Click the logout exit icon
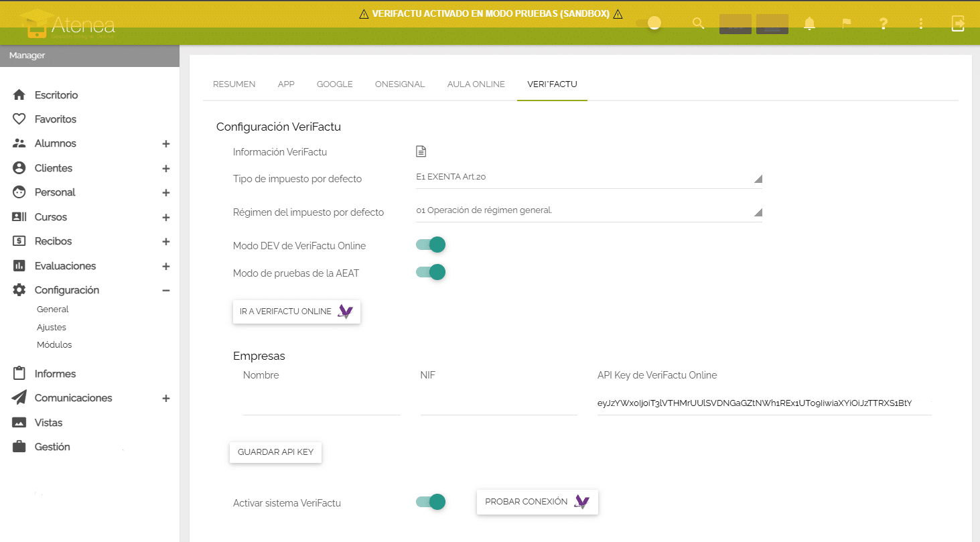 point(958,24)
